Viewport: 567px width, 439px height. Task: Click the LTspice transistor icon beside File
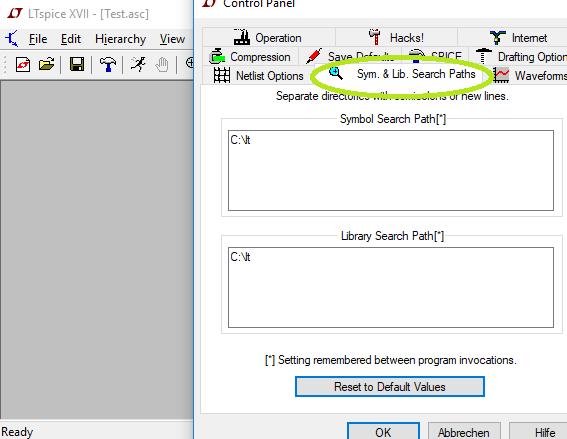click(12, 39)
